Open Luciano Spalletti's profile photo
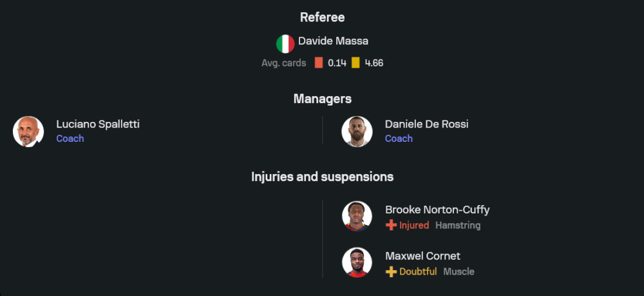The height and width of the screenshot is (296, 644). click(28, 132)
